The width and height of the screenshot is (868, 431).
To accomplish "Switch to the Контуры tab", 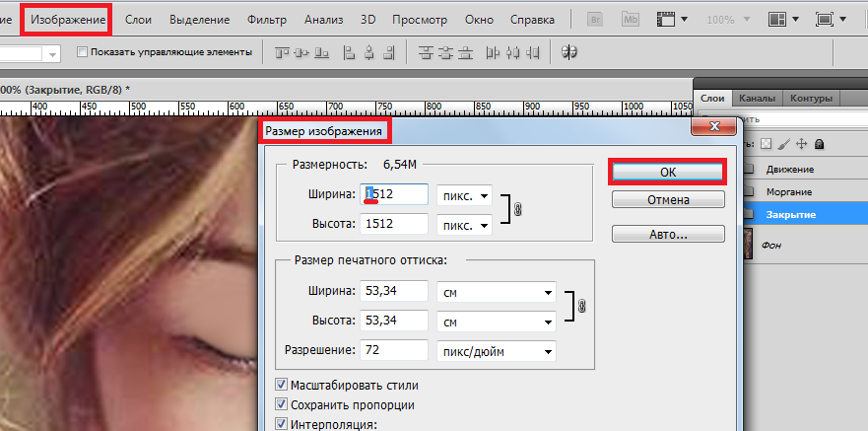I will [x=811, y=98].
